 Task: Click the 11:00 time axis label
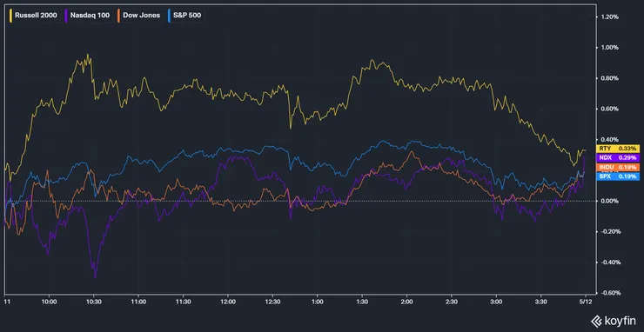(x=138, y=302)
